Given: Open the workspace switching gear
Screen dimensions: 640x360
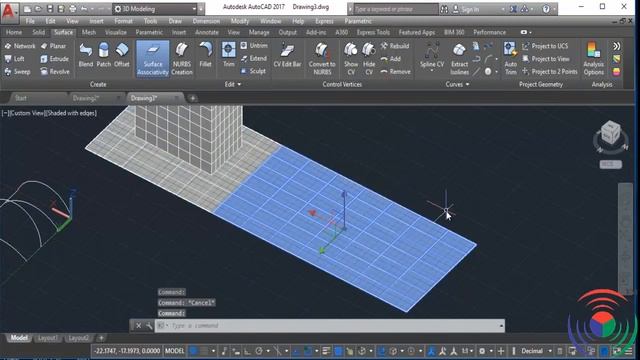Looking at the screenshot, I should point(482,351).
